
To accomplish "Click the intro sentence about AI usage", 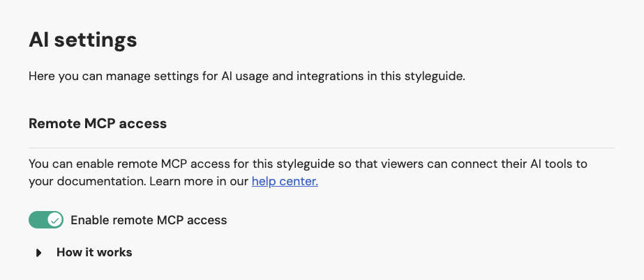I will (x=246, y=75).
